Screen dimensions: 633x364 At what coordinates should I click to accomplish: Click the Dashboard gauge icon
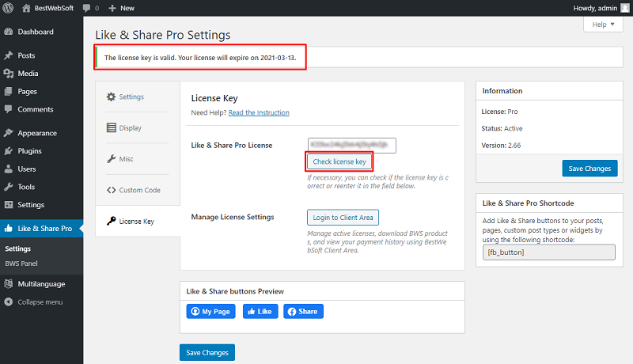[9, 32]
